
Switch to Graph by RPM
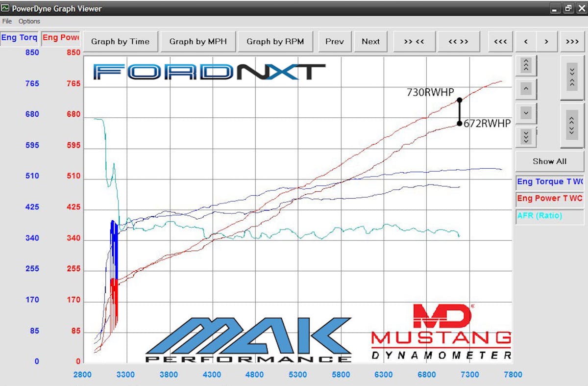(x=275, y=42)
